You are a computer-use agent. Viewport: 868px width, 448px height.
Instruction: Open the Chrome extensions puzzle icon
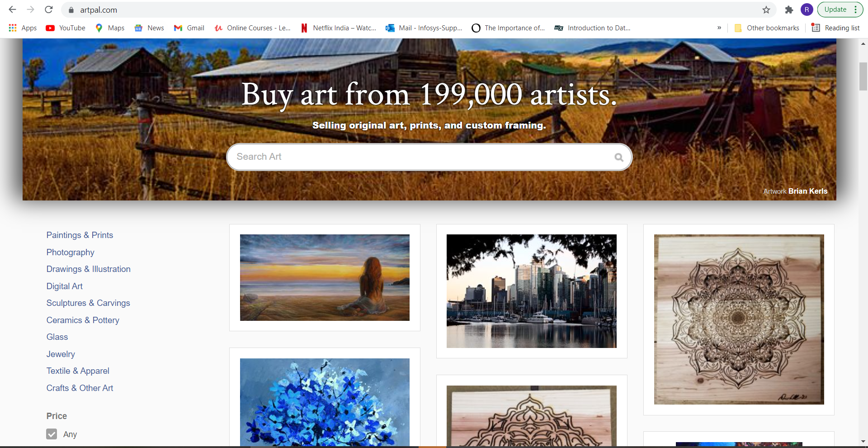click(789, 10)
